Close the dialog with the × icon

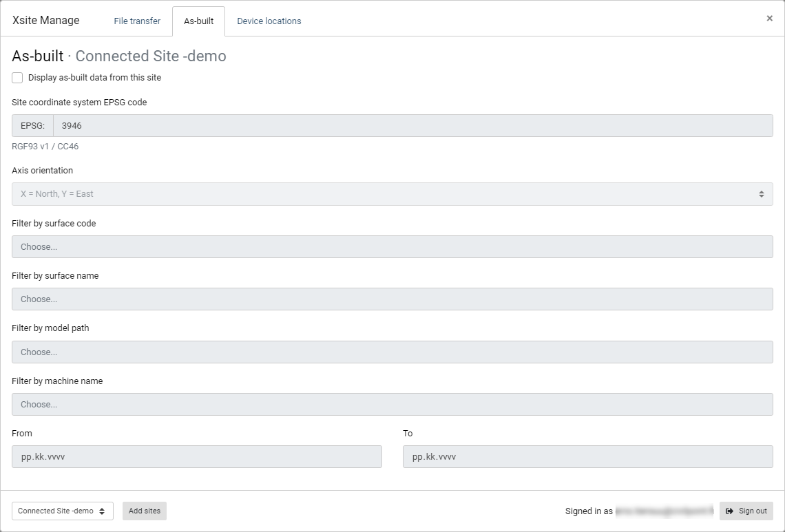click(x=769, y=19)
